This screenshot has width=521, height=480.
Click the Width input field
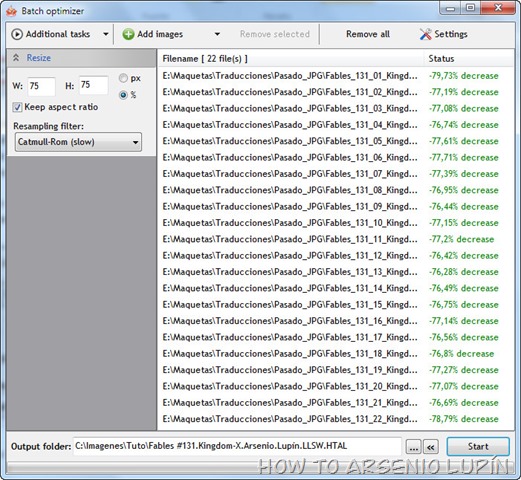[41, 86]
